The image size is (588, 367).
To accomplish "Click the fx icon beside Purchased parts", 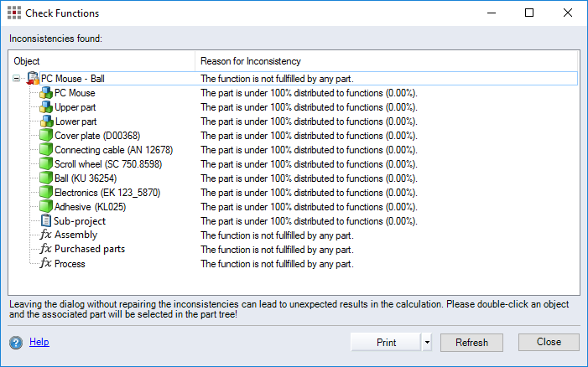I will pyautogui.click(x=46, y=249).
